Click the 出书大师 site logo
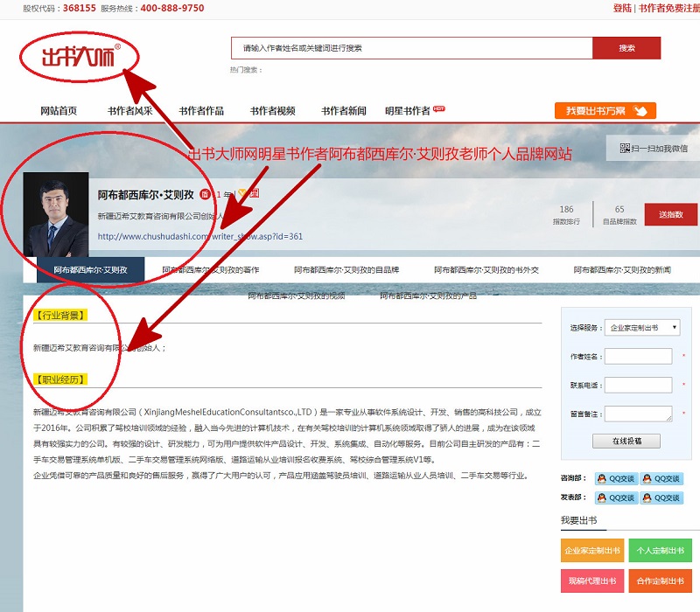The image size is (700, 612). coord(80,58)
